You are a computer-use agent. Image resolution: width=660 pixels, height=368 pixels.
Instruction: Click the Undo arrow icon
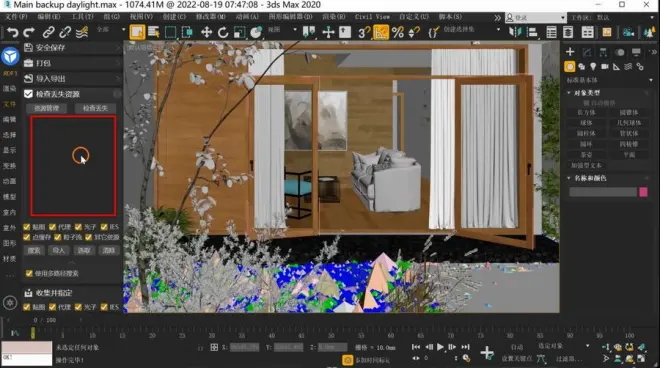click(13, 32)
